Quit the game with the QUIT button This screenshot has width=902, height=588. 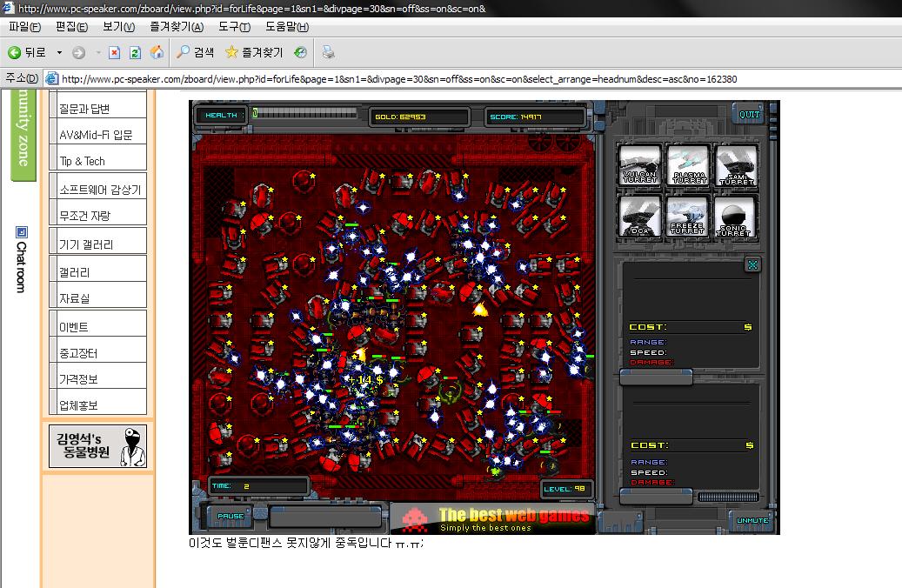[x=749, y=114]
